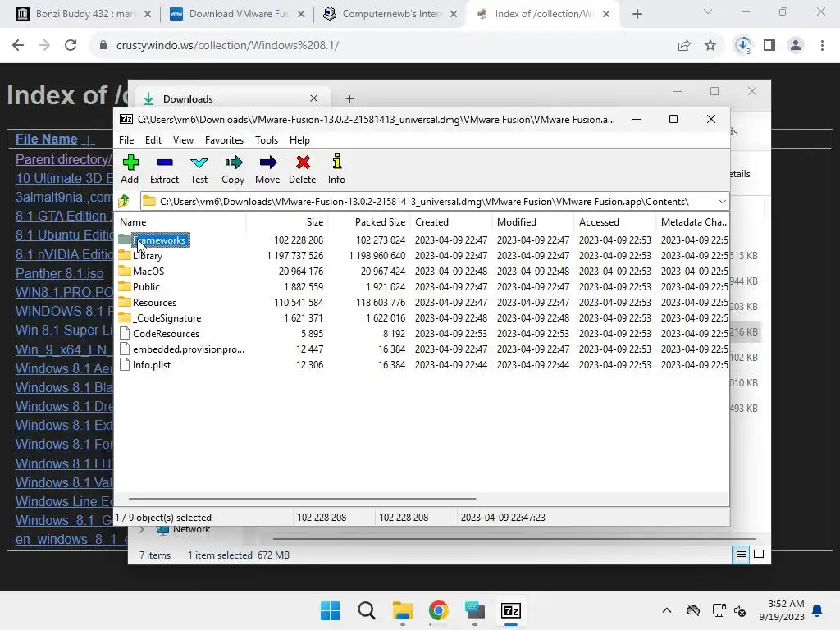Switch to Download VMware Fusion tab
This screenshot has width=840, height=630.
coord(235,14)
